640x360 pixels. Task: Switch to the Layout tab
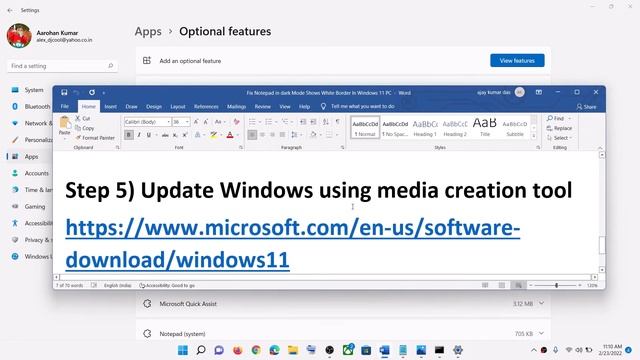pyautogui.click(x=178, y=107)
